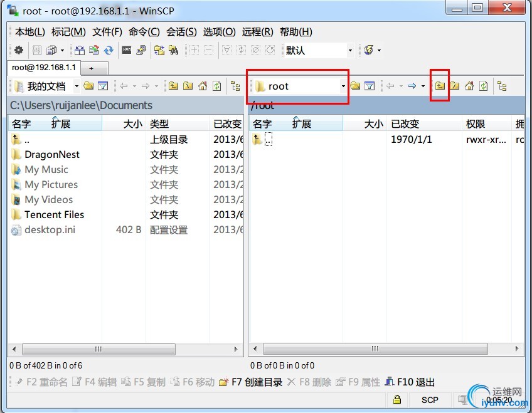Click the filter icon in local panel
The image size is (532, 413).
[x=103, y=86]
